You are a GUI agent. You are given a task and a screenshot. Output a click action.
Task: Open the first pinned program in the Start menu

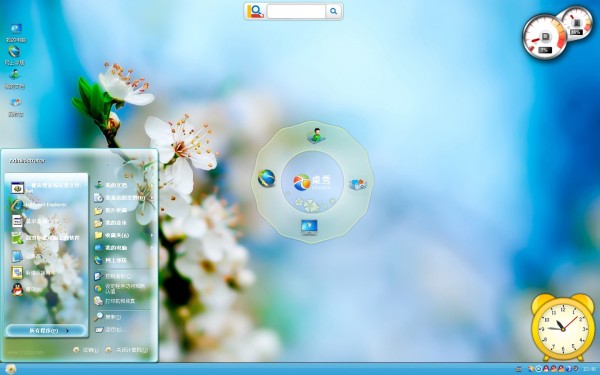[x=46, y=188]
